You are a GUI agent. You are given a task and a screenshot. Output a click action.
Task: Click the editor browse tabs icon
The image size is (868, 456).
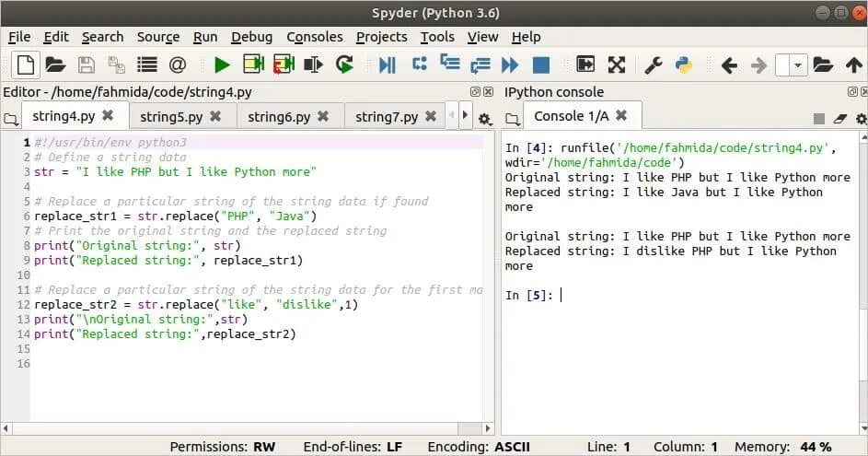pos(10,119)
